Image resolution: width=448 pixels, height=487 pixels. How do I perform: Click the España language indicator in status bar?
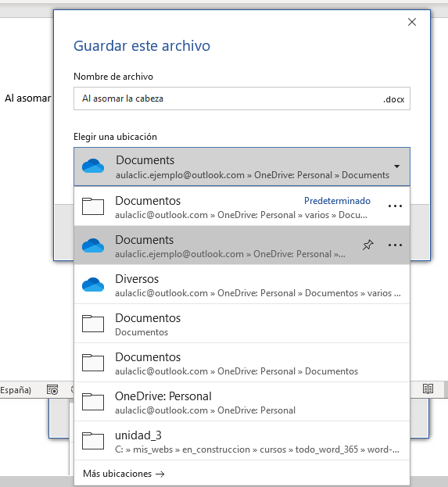point(16,390)
